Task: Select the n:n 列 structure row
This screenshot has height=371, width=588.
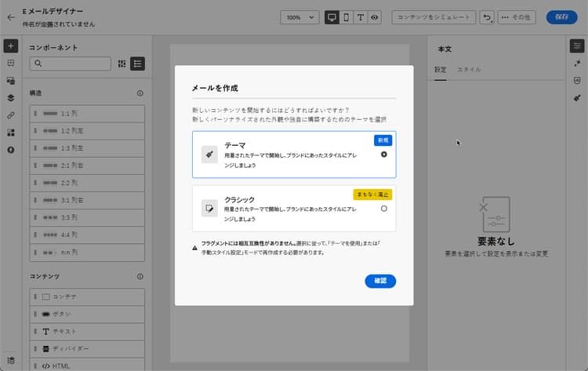Action: pyautogui.click(x=87, y=253)
